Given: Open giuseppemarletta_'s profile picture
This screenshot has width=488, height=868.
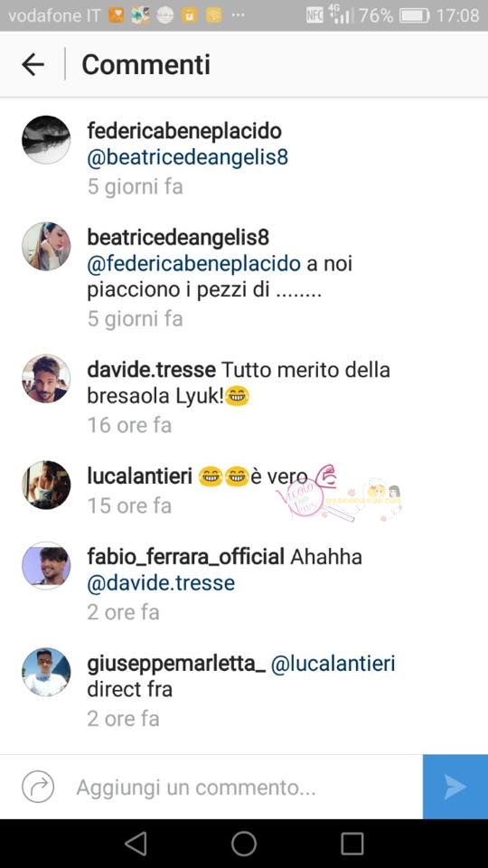Looking at the screenshot, I should click(x=46, y=672).
